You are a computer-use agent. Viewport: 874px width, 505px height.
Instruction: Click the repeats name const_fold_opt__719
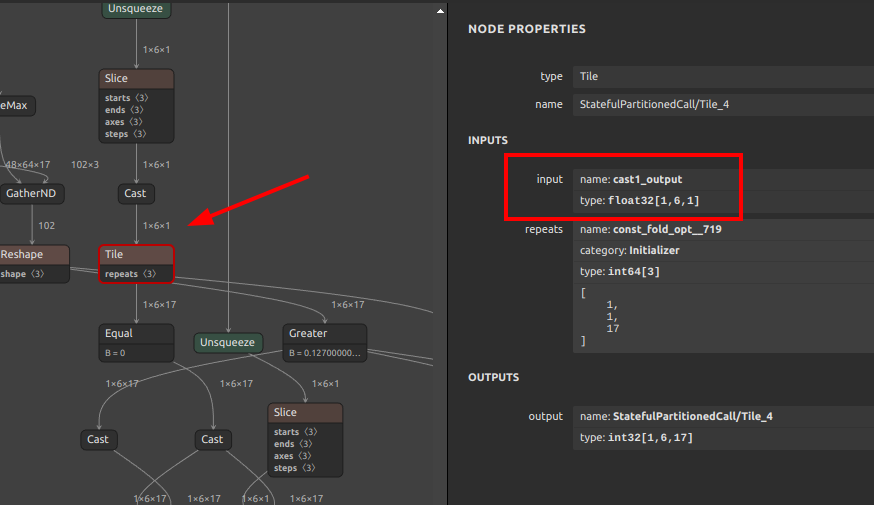click(667, 229)
